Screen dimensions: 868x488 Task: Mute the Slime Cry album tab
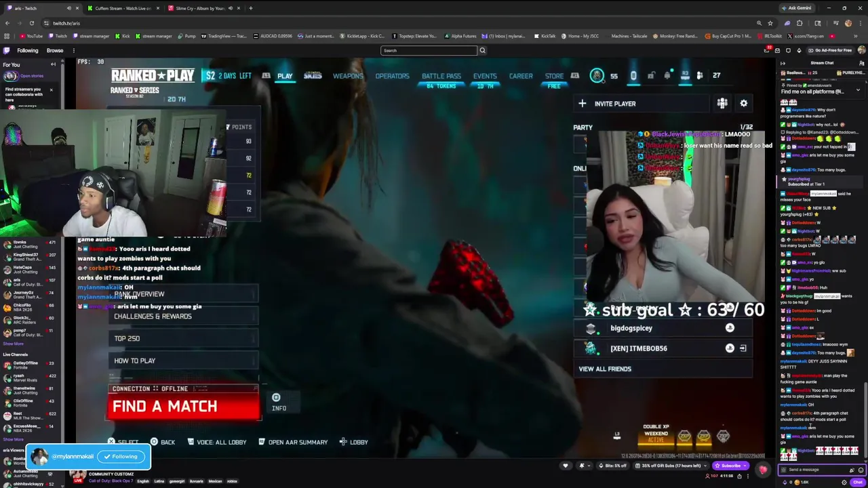(230, 8)
